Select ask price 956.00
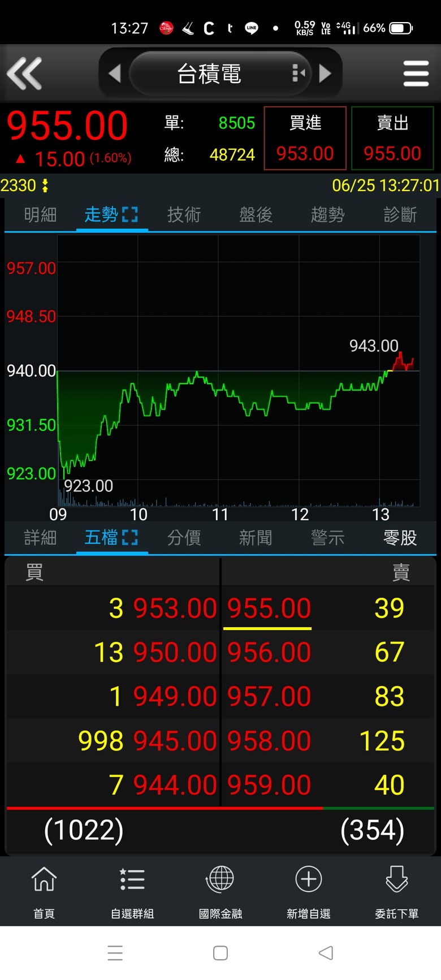The height and width of the screenshot is (980, 441). [269, 653]
